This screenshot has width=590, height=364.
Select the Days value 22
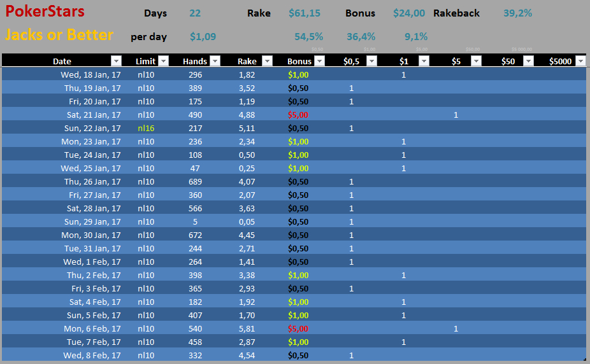click(x=195, y=13)
